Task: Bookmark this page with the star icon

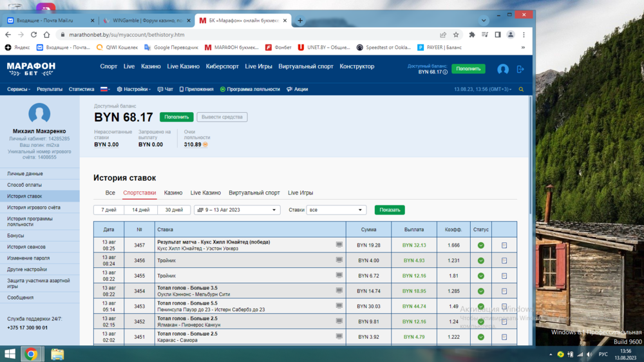Action: pos(456,35)
